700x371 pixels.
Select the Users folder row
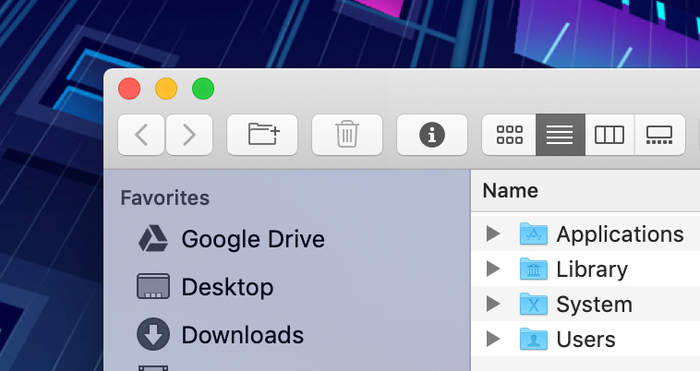586,339
